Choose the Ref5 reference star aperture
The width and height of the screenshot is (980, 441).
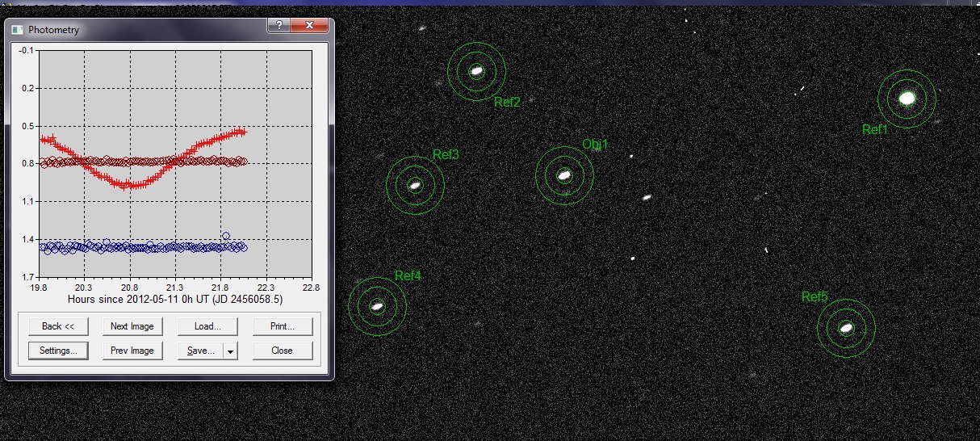coord(846,328)
